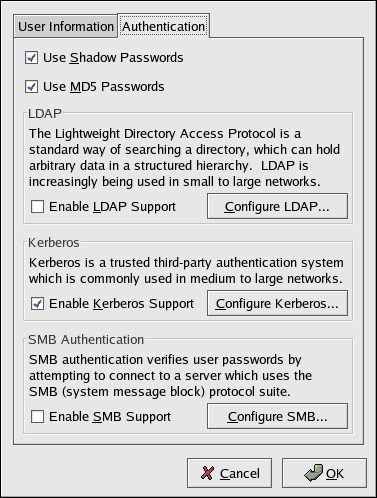Click the Kerberos group title label
The height and width of the screenshot is (498, 377).
[54, 243]
